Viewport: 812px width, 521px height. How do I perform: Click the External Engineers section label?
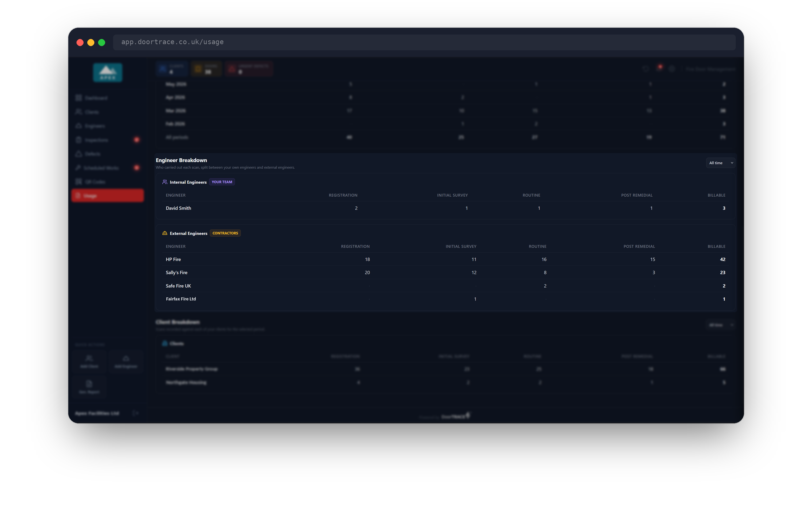click(x=188, y=233)
